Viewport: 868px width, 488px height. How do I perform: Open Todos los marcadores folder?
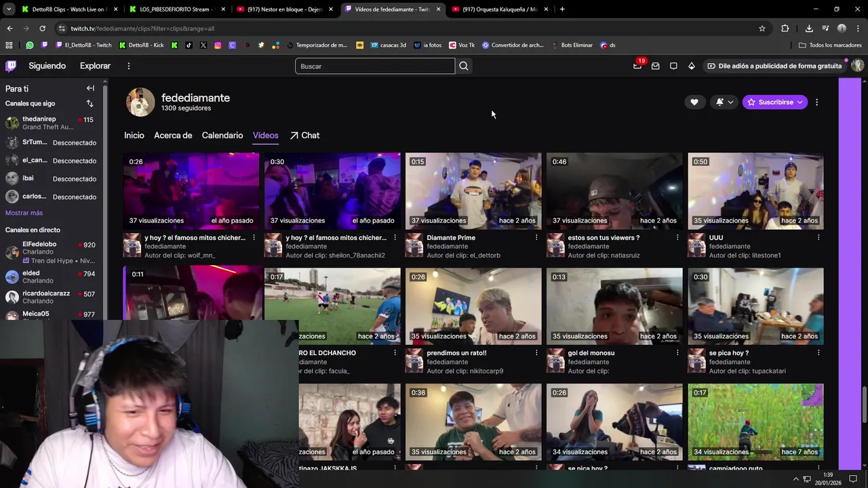click(830, 45)
